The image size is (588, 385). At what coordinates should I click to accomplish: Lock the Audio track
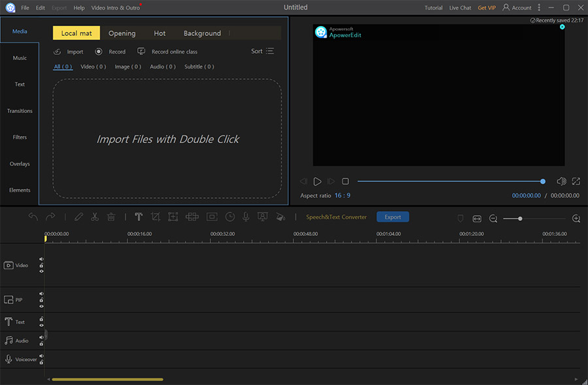41,344
